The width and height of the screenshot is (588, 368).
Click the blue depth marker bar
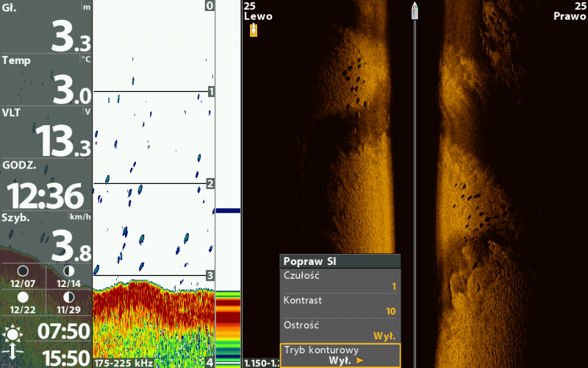228,210
